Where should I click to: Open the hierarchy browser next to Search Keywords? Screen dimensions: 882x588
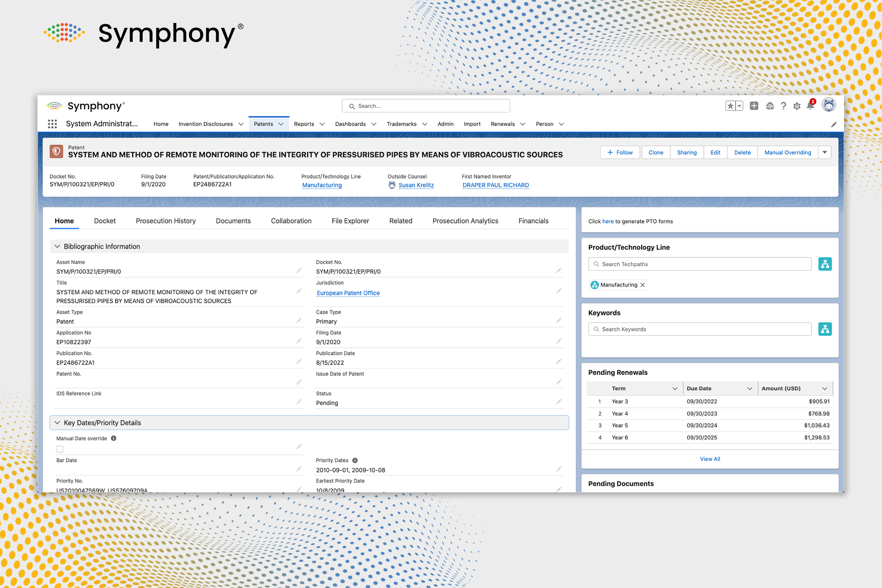(x=825, y=329)
